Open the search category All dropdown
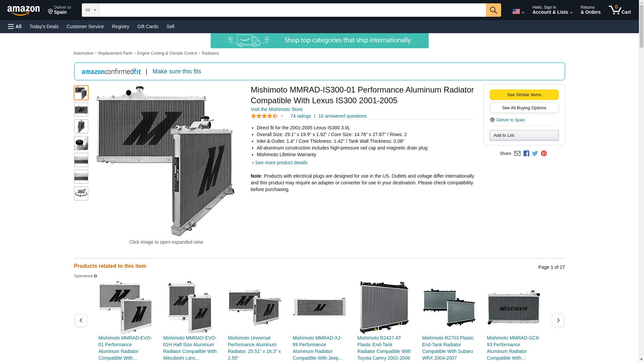This screenshot has width=644, height=362. point(90,10)
